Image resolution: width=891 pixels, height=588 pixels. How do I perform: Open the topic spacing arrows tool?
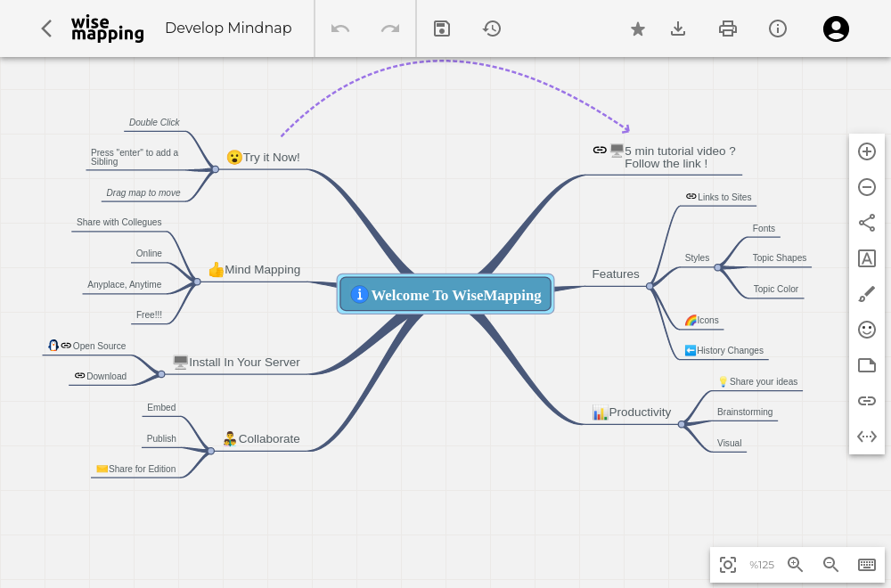867,437
